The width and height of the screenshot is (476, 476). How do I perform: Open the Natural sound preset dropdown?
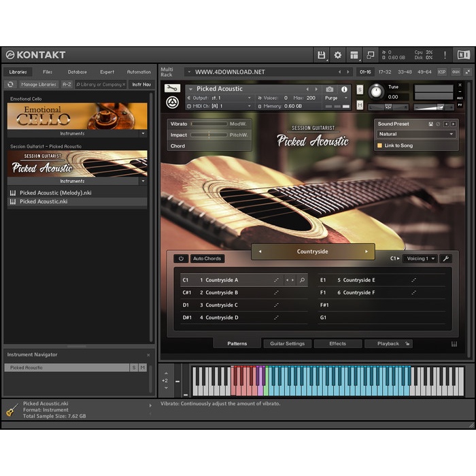coord(416,134)
